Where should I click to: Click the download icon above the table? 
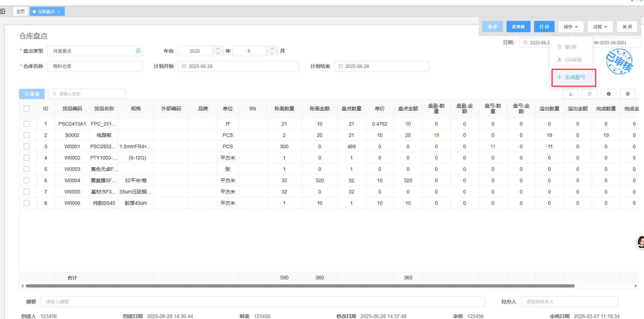[x=570, y=94]
